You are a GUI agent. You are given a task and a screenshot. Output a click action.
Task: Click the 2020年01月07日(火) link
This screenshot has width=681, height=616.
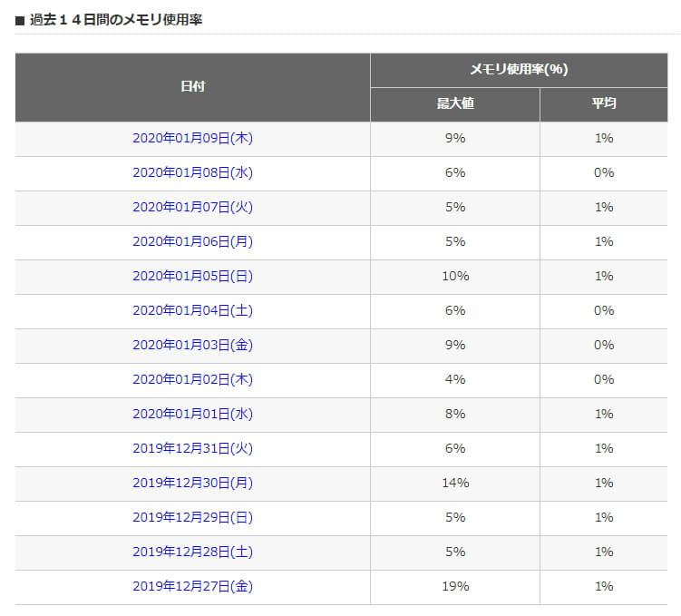click(x=192, y=207)
